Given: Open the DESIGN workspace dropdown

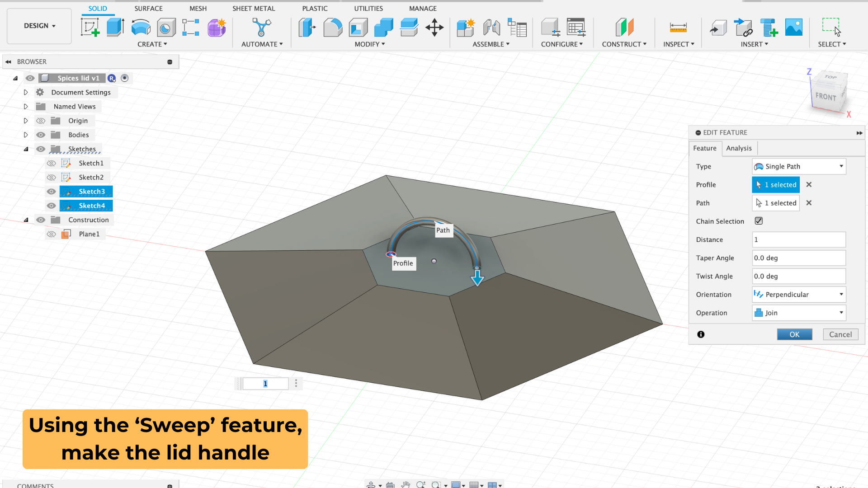Looking at the screenshot, I should 39,26.
